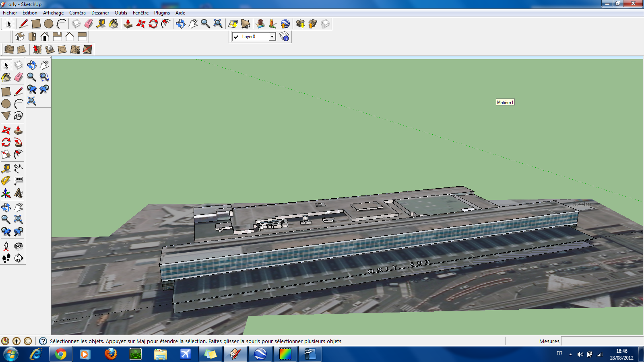
Task: Choose the 3D Text tool
Action: point(19,193)
